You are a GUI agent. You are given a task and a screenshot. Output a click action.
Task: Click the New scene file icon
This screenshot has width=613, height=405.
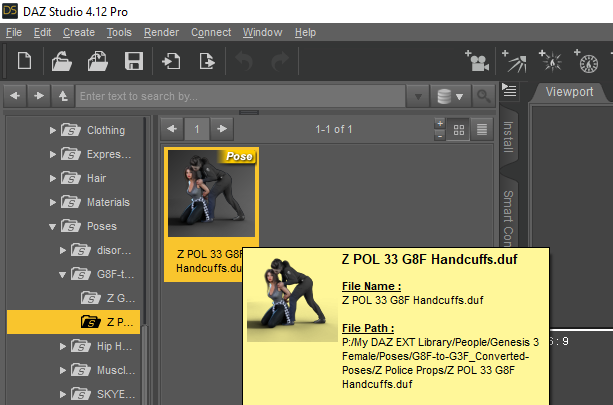24,61
